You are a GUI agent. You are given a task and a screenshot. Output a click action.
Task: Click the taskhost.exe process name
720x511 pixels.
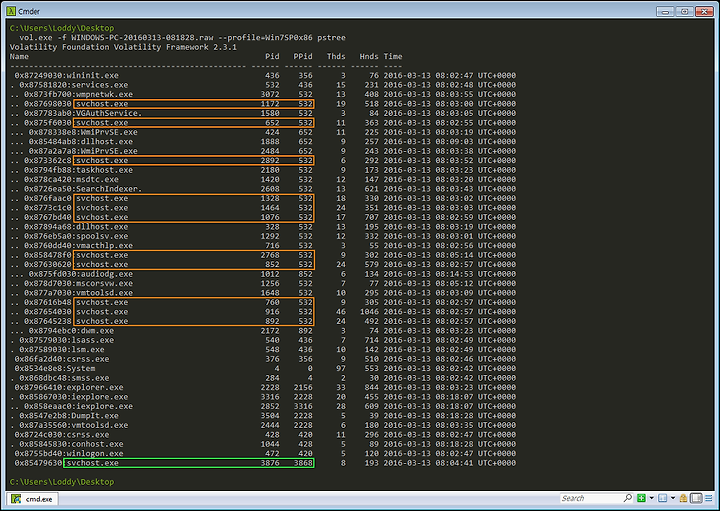[x=104, y=170]
